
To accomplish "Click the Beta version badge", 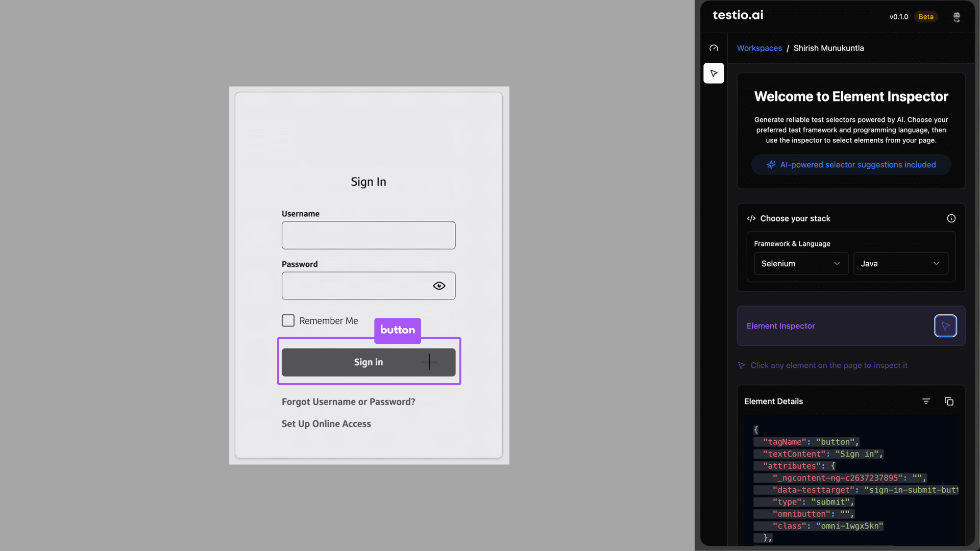I will [x=925, y=17].
